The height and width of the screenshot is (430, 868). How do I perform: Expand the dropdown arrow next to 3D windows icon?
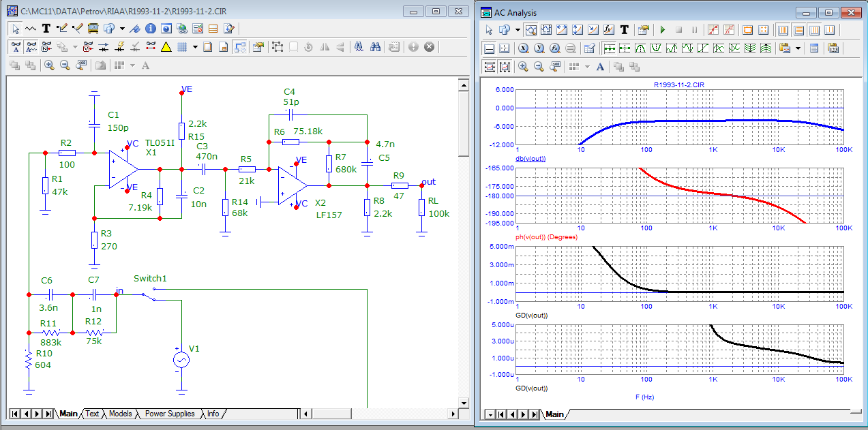[122, 29]
